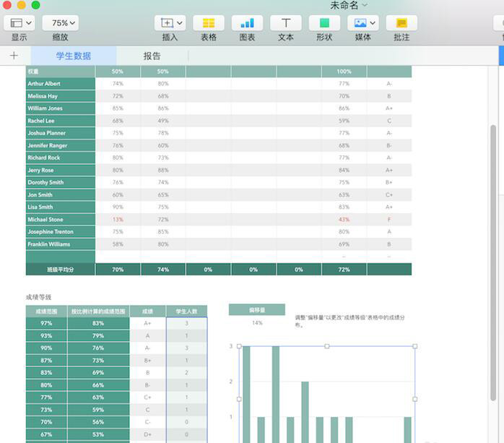Screen dimensions: 504x443
Task: Click the 插入 insert icon
Action: click(167, 23)
